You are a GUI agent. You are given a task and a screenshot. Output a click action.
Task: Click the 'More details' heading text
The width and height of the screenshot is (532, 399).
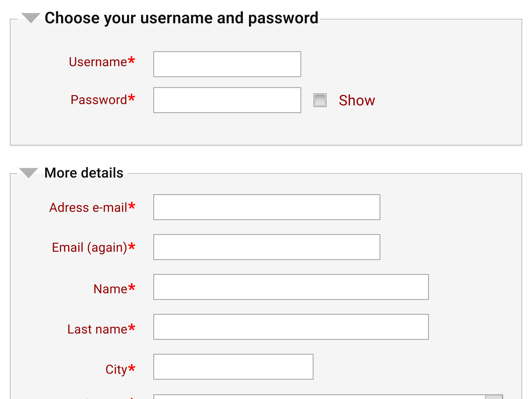84,173
